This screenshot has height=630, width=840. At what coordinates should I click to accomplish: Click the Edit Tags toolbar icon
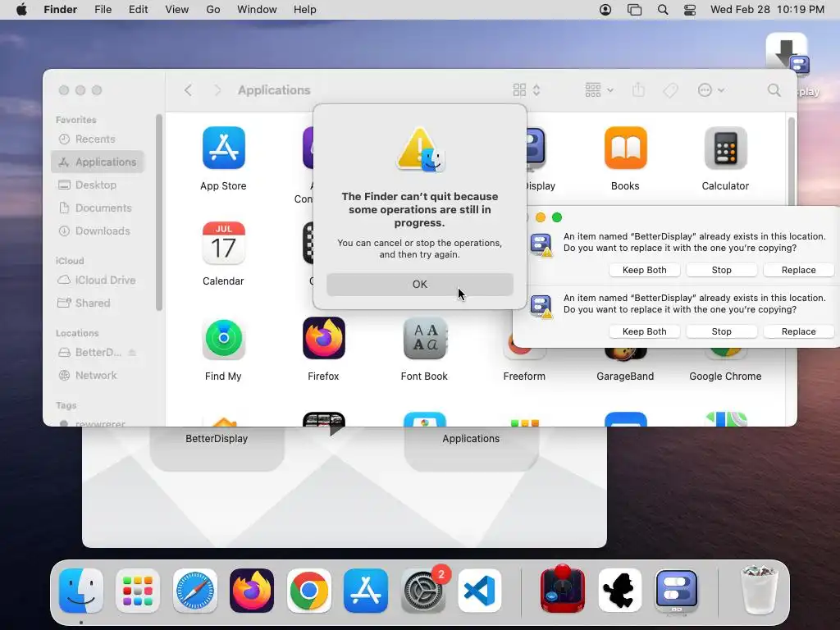[x=670, y=90]
